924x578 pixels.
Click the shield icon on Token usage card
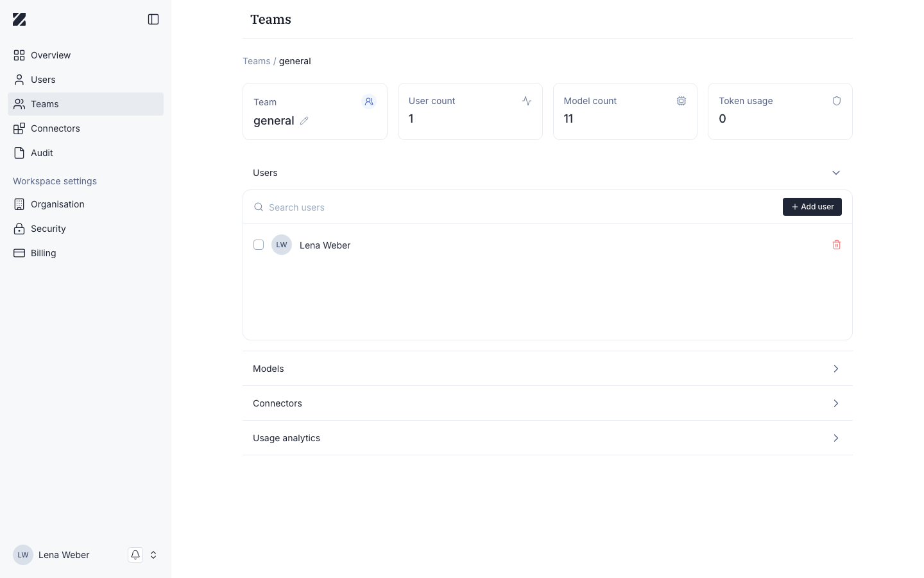pos(837,101)
